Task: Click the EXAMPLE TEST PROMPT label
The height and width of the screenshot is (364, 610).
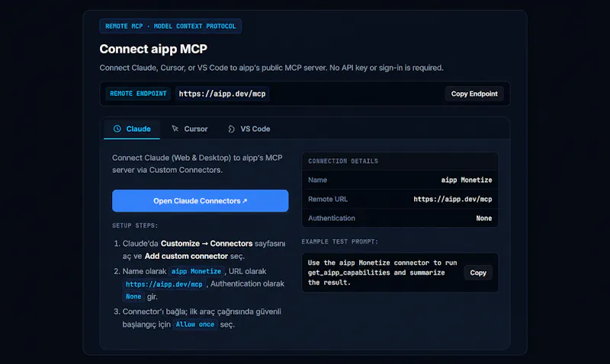Action: pyautogui.click(x=339, y=241)
